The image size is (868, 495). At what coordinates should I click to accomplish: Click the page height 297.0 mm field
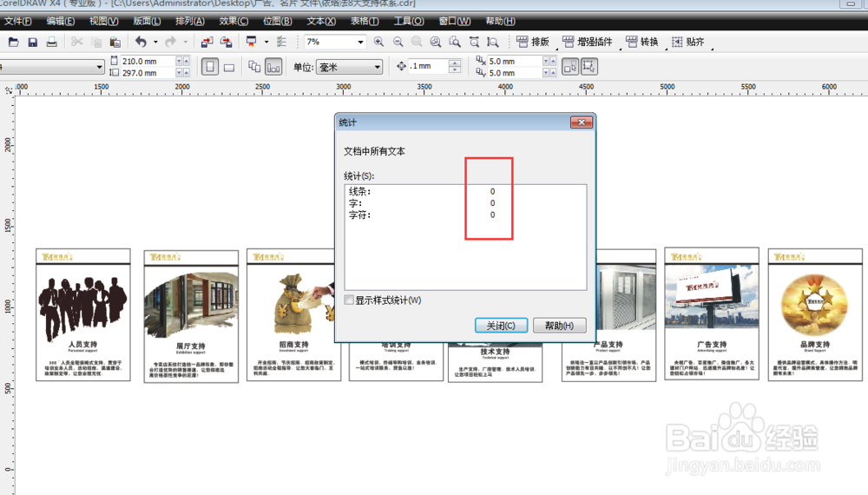pos(148,73)
